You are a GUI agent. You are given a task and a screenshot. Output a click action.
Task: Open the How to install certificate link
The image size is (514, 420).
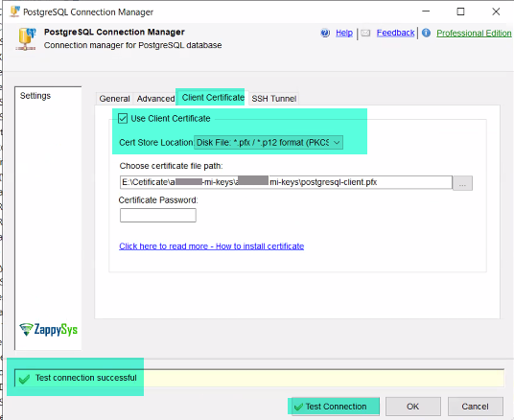click(x=211, y=246)
